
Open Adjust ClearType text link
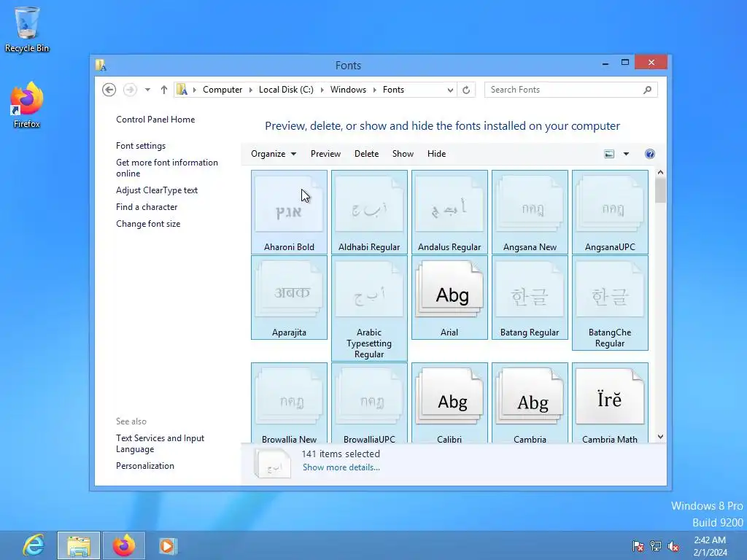point(157,190)
